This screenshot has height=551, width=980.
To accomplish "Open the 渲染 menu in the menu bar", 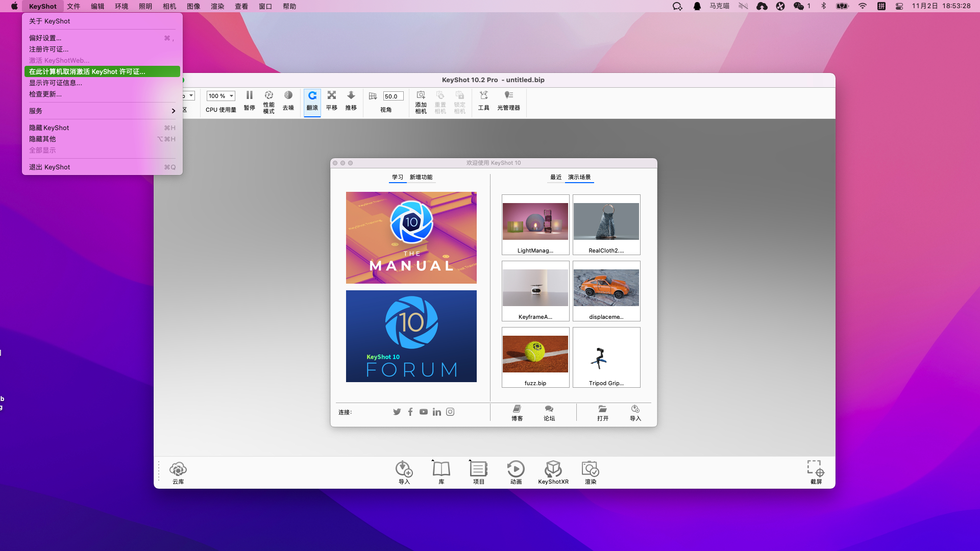I will coord(217,6).
